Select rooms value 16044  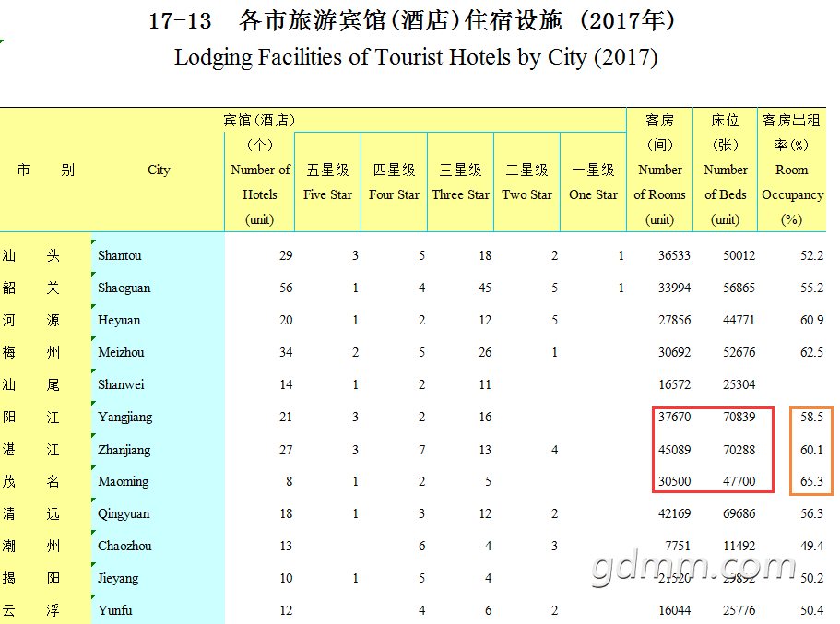(674, 609)
